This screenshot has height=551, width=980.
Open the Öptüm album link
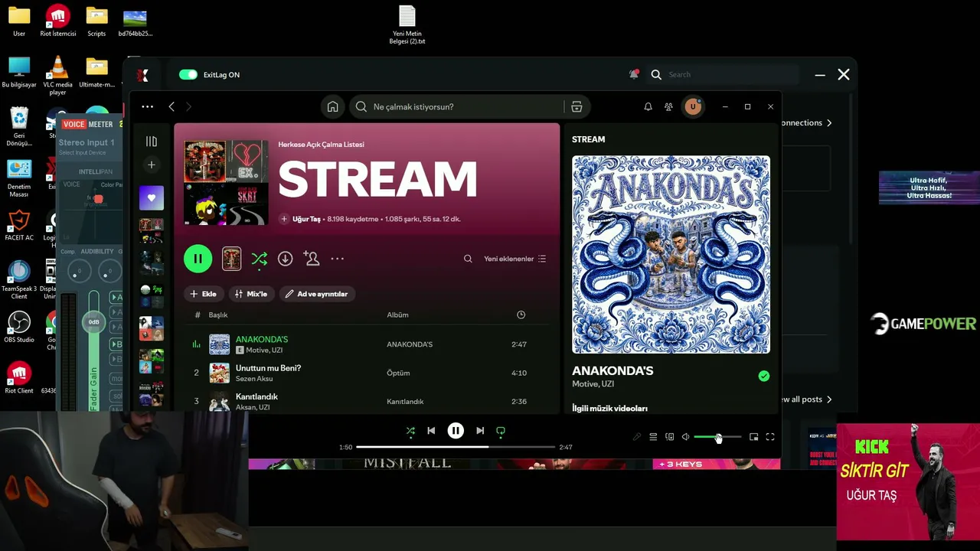pyautogui.click(x=398, y=373)
